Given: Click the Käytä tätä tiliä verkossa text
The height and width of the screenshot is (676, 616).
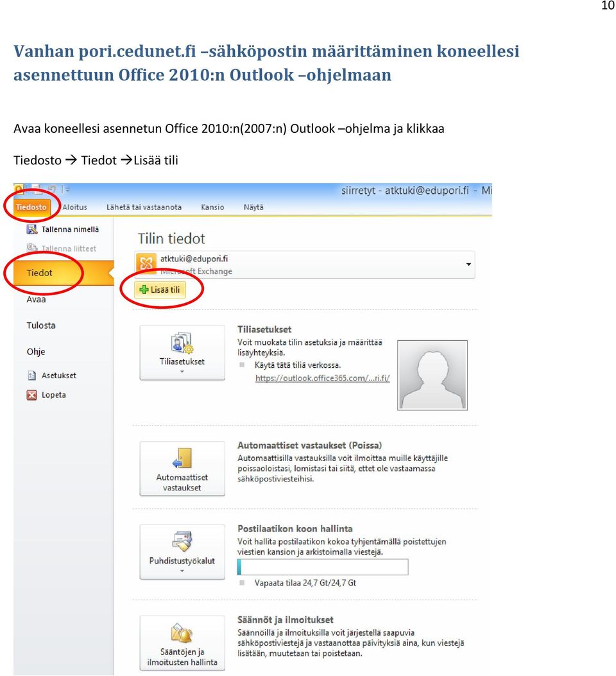Looking at the screenshot, I should (298, 365).
